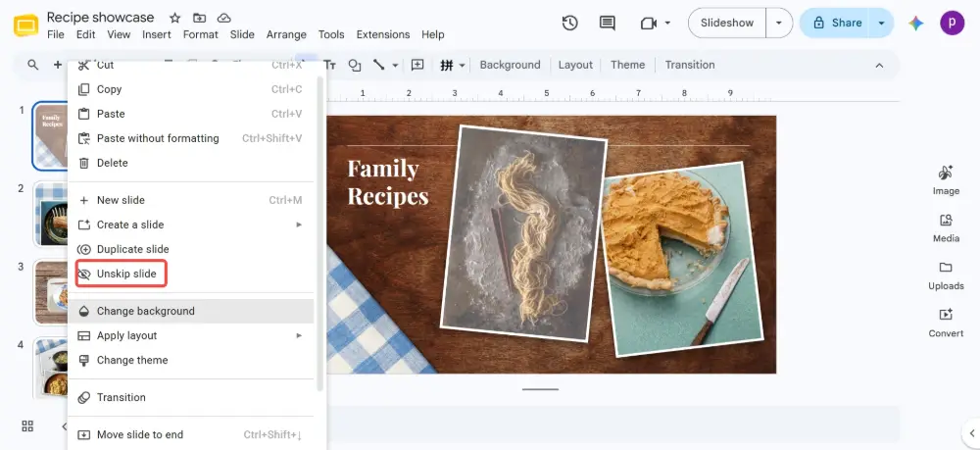
Task: Open the File menu
Action: (x=56, y=34)
